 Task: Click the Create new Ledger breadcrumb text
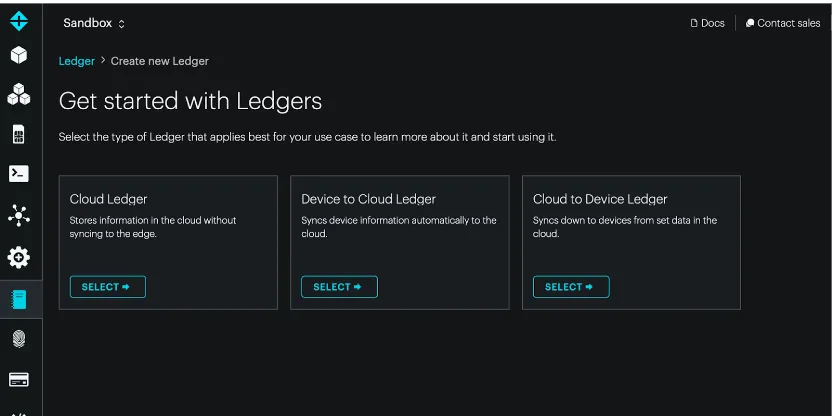[160, 61]
